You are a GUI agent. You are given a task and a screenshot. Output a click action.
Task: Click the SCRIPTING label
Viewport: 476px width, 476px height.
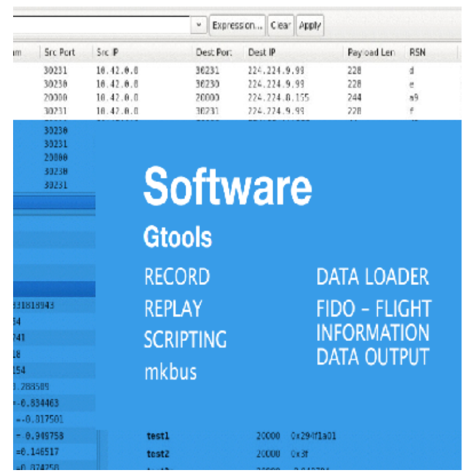(185, 339)
